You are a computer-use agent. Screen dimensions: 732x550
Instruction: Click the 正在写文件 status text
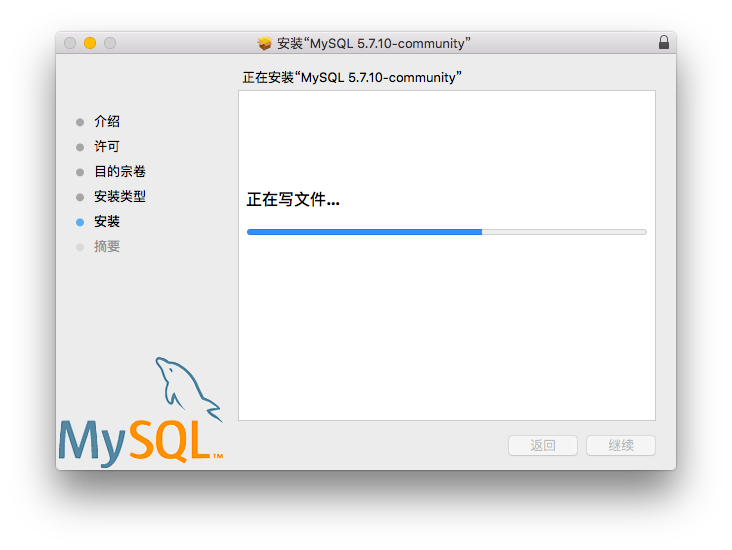click(x=293, y=199)
